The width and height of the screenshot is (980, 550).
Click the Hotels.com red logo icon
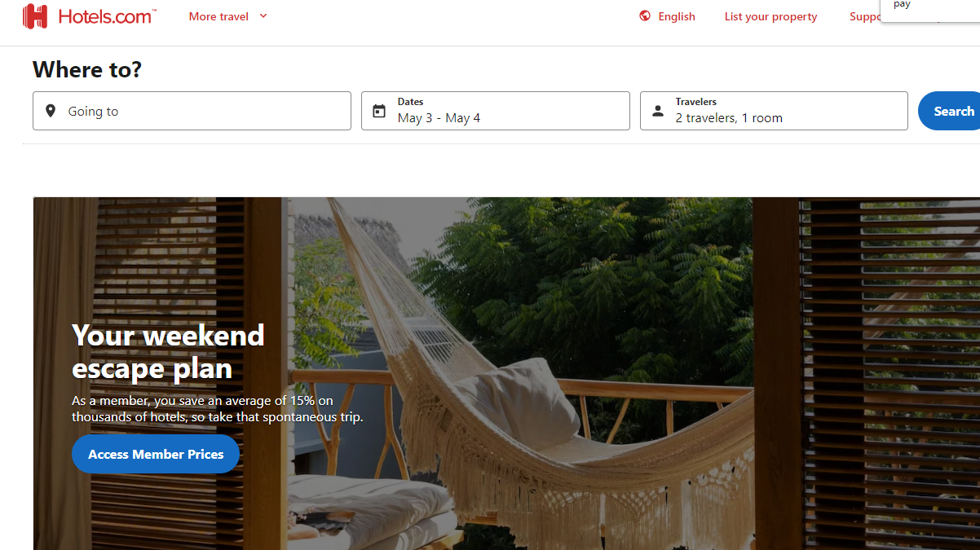(35, 16)
